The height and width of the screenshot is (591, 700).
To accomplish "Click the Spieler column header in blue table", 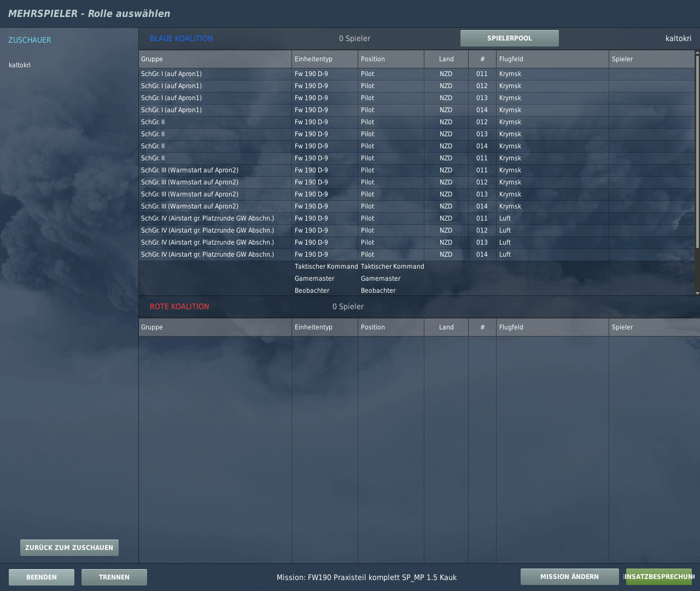I will coord(651,59).
